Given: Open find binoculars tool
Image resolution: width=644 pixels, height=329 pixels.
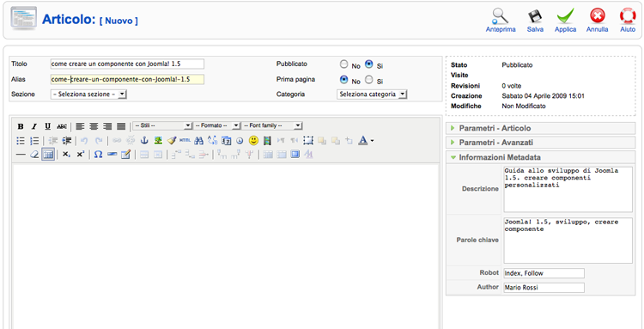Looking at the screenshot, I should pyautogui.click(x=199, y=141).
